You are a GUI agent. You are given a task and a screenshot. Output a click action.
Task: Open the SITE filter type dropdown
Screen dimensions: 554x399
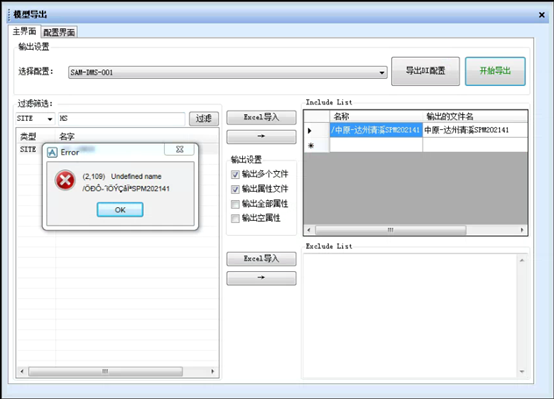(x=35, y=118)
